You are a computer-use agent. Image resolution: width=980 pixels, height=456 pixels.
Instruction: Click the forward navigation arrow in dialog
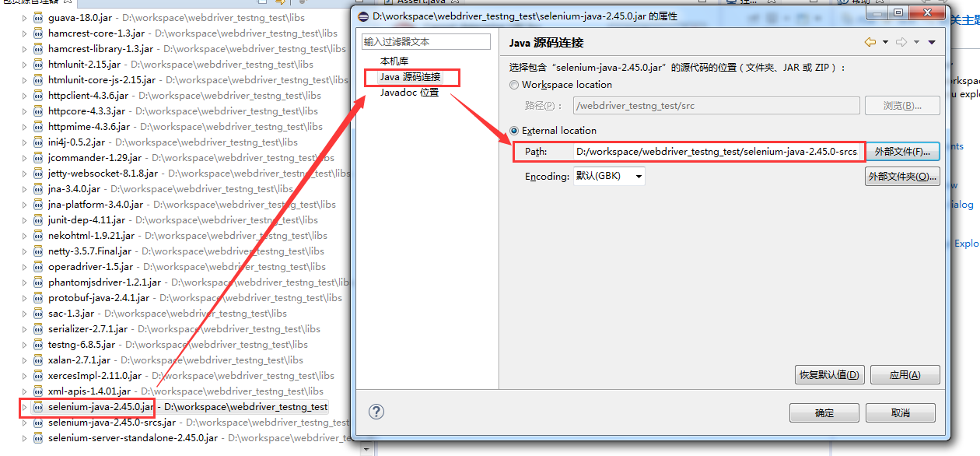pyautogui.click(x=901, y=42)
